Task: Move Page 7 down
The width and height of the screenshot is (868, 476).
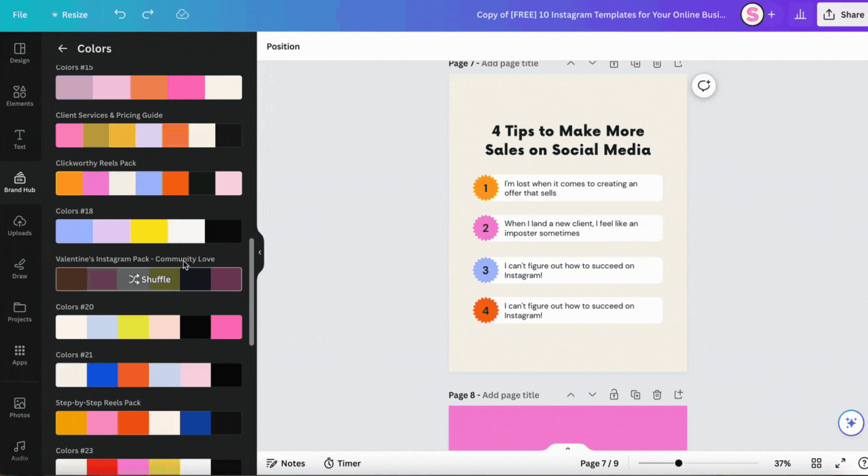Action: point(592,63)
